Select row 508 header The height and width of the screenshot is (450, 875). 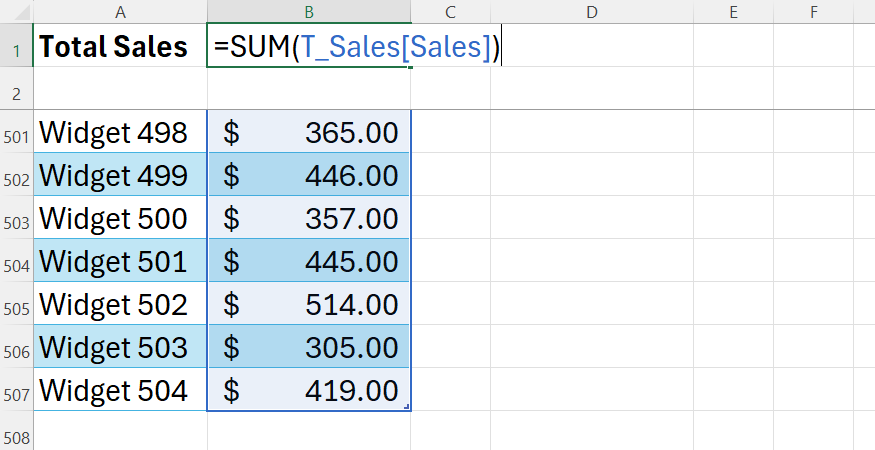point(16,431)
